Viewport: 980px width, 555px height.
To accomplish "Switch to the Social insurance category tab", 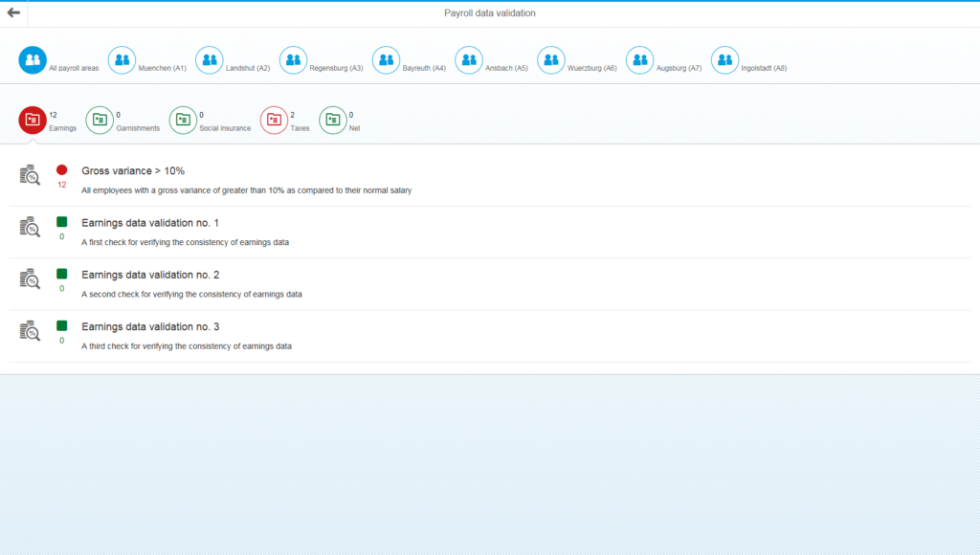I will point(183,120).
